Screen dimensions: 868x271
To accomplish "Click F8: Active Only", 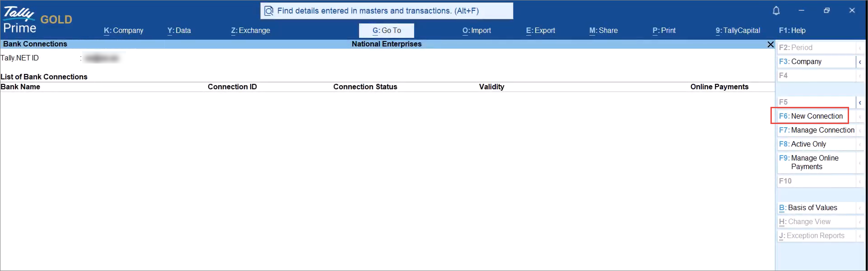I will point(817,144).
